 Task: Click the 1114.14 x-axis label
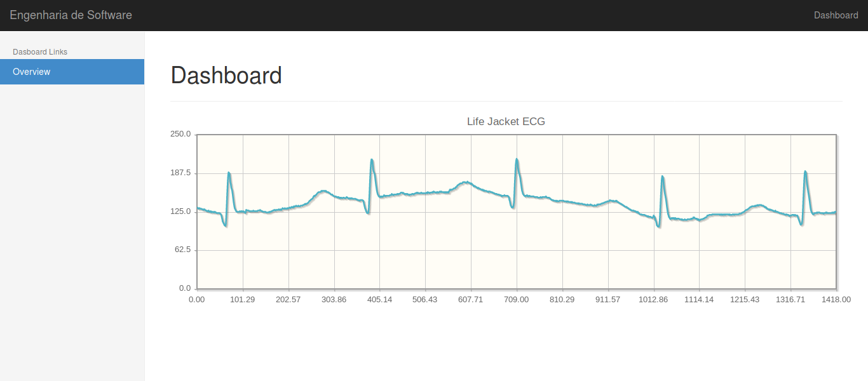pyautogui.click(x=699, y=300)
